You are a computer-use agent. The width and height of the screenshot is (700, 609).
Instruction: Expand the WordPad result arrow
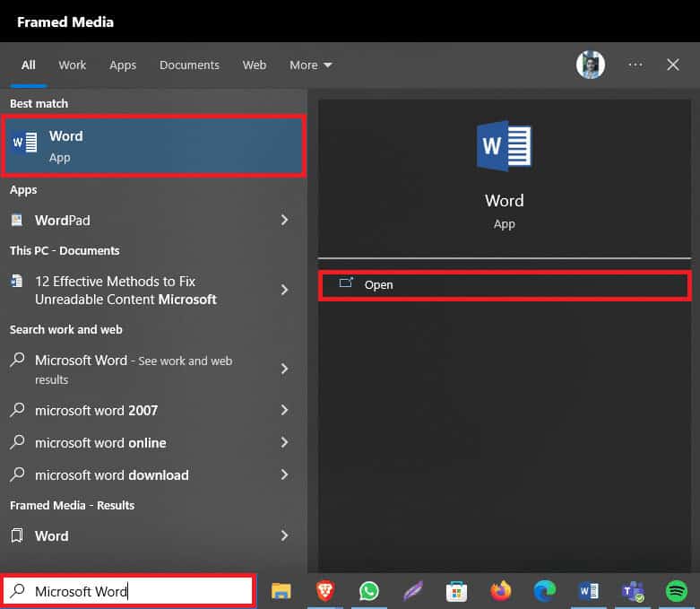coord(284,220)
